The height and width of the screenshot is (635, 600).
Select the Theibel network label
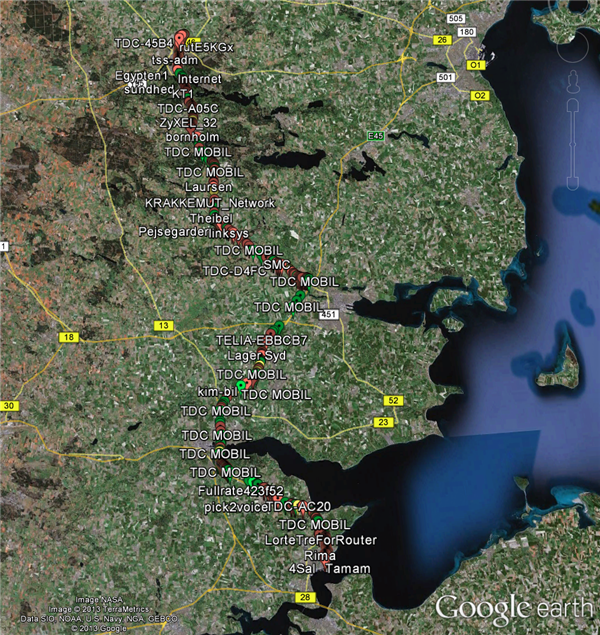(211, 218)
